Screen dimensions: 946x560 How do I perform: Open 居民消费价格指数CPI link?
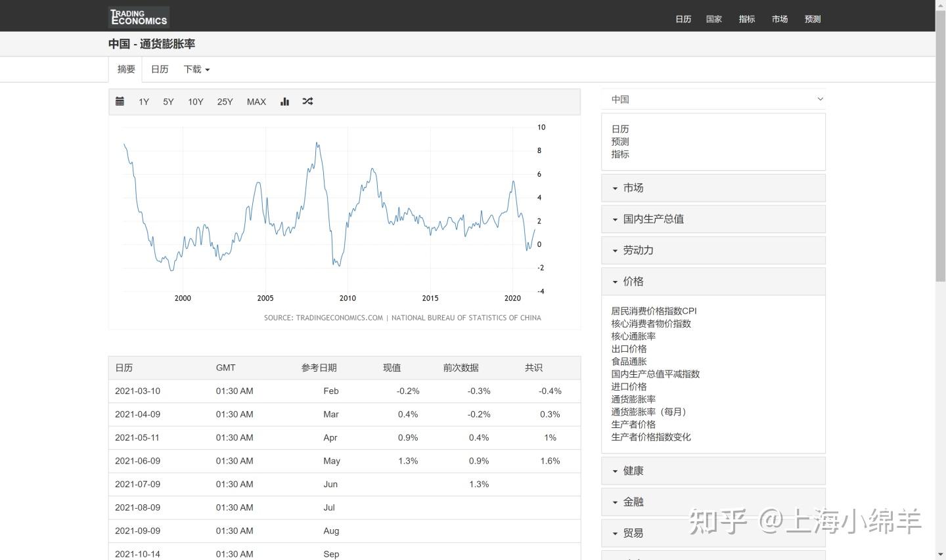654,311
